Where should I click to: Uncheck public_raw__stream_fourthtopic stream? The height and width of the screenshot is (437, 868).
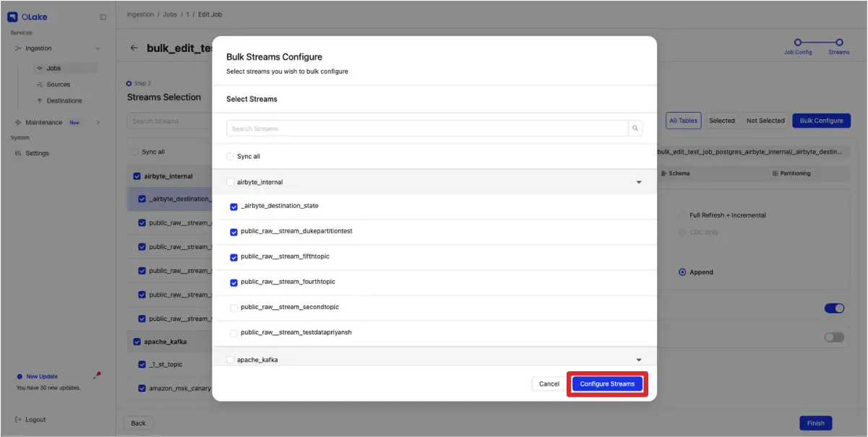pos(233,282)
